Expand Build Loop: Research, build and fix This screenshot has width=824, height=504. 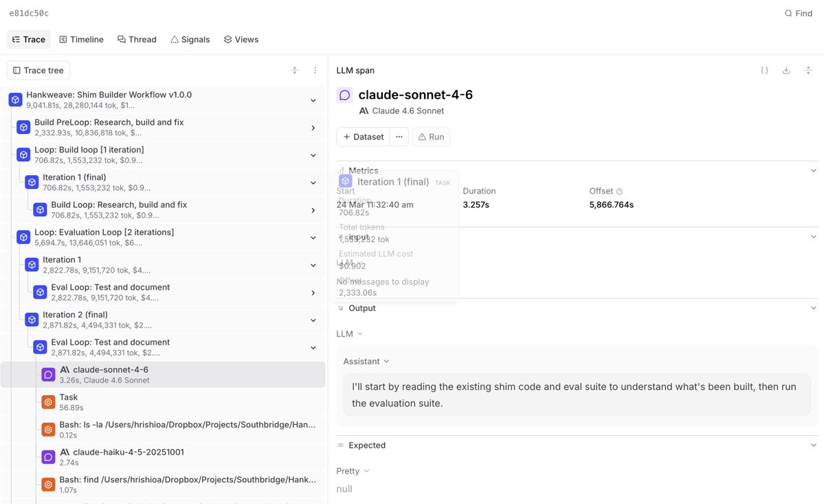click(x=313, y=210)
